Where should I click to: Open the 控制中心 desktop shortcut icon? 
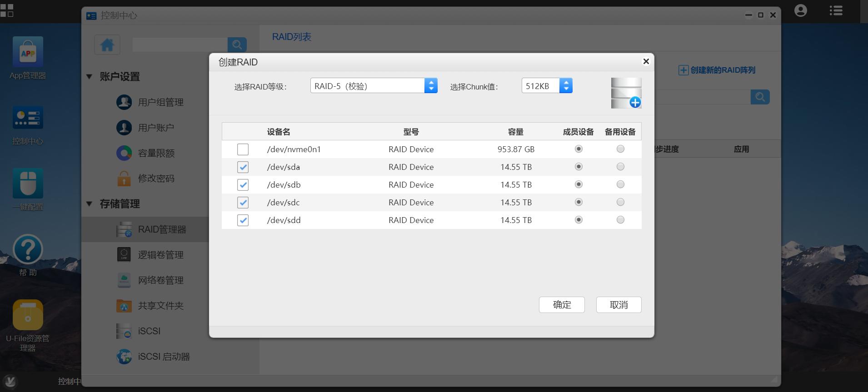click(x=28, y=118)
